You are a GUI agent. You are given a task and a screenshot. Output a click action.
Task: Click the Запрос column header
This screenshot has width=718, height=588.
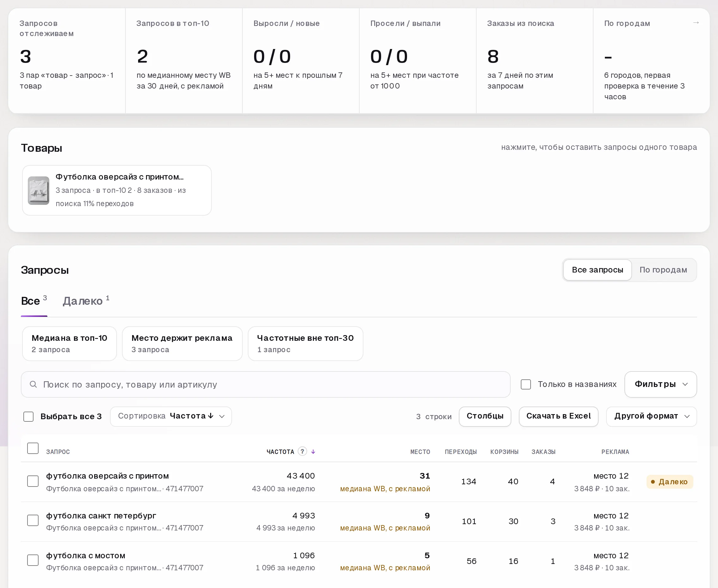[x=58, y=452]
